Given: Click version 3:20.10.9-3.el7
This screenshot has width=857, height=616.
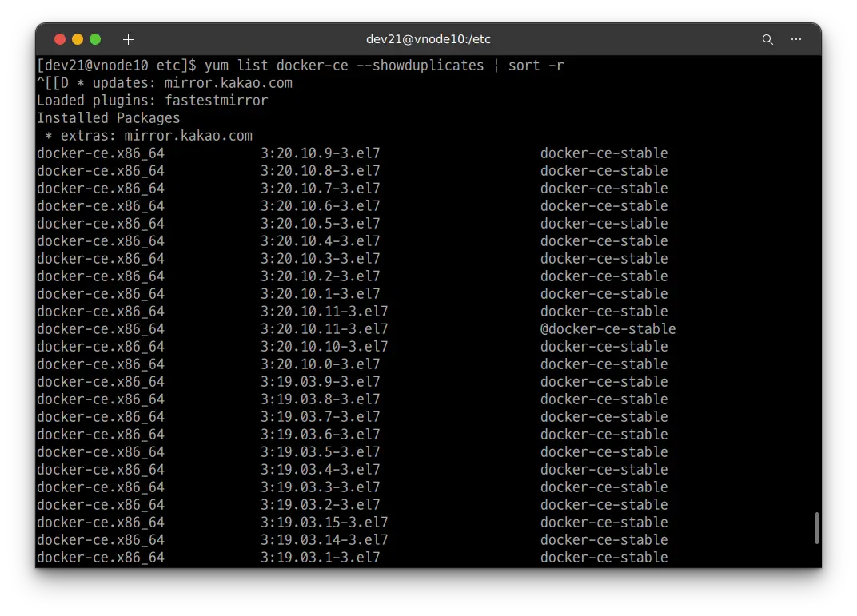Looking at the screenshot, I should point(320,153).
